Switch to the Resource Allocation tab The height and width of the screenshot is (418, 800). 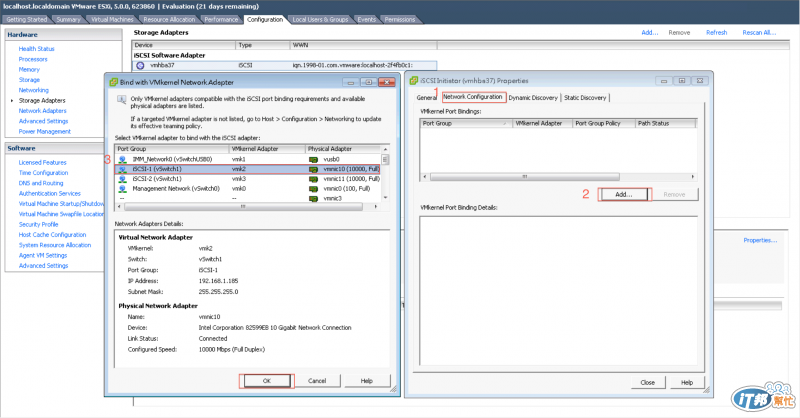(169, 19)
